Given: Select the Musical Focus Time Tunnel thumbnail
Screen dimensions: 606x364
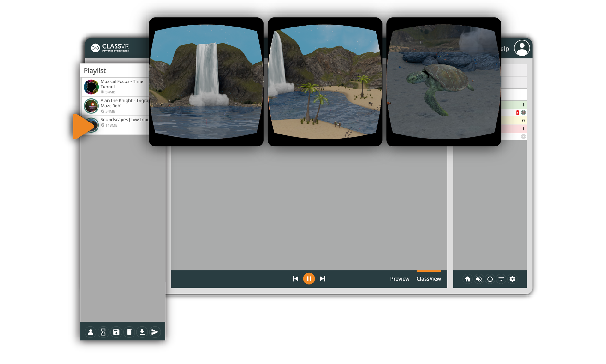Looking at the screenshot, I should point(91,87).
